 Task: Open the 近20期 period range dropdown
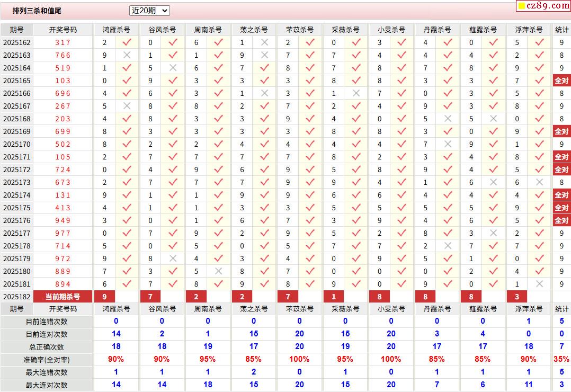[149, 11]
